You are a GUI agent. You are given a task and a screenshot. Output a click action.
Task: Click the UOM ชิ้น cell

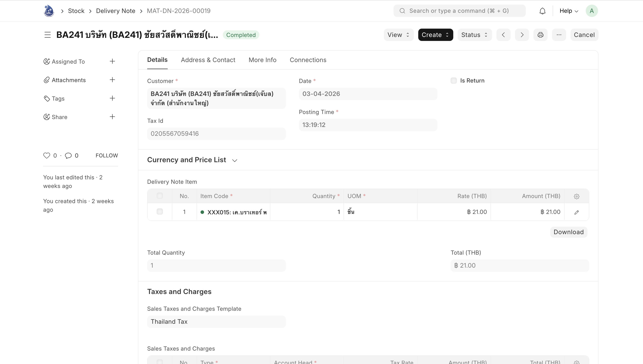(x=380, y=212)
